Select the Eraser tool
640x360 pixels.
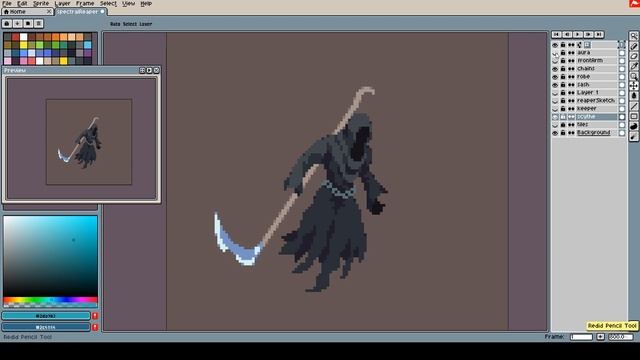click(x=633, y=56)
